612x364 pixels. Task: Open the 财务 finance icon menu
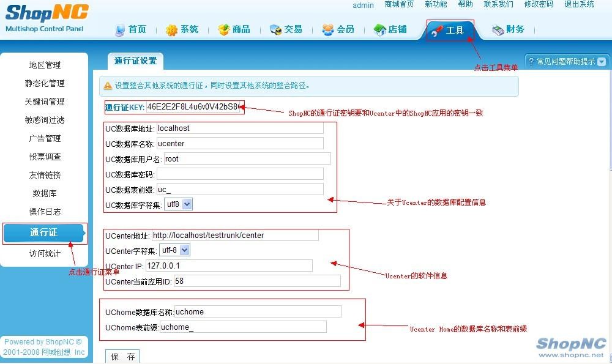pos(498,29)
